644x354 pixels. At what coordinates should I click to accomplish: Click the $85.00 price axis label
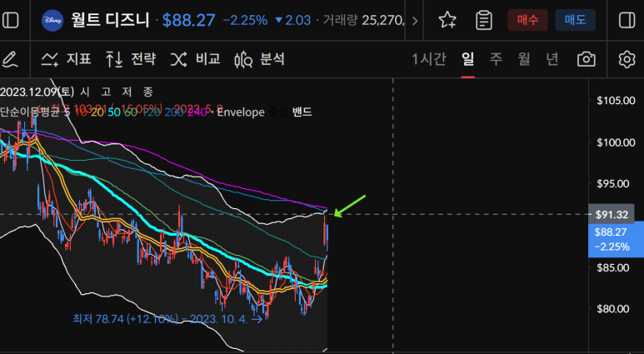click(613, 267)
